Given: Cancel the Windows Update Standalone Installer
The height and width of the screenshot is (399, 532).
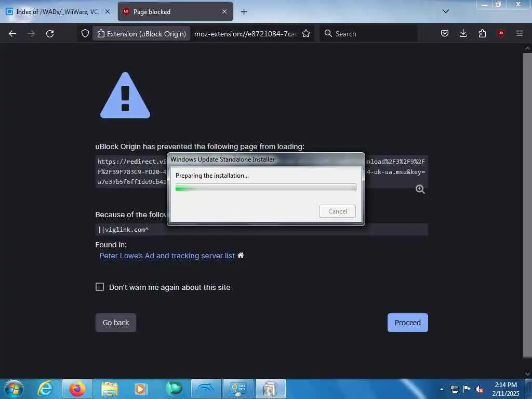Looking at the screenshot, I should click(x=338, y=211).
